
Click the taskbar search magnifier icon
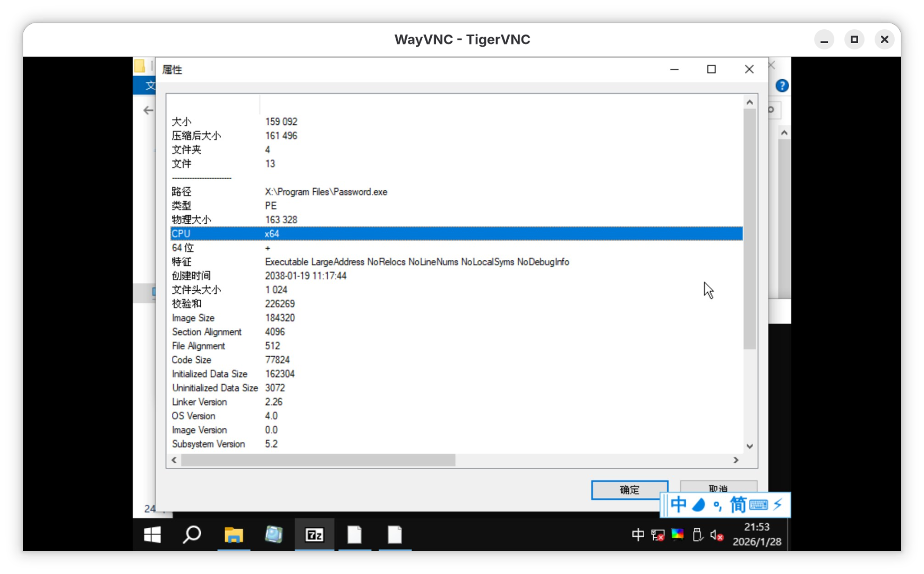192,535
